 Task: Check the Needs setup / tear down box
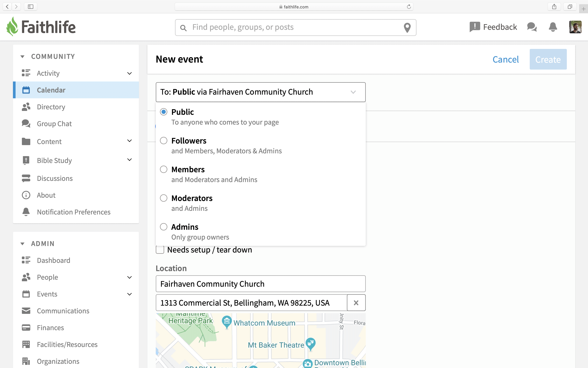[x=160, y=250]
